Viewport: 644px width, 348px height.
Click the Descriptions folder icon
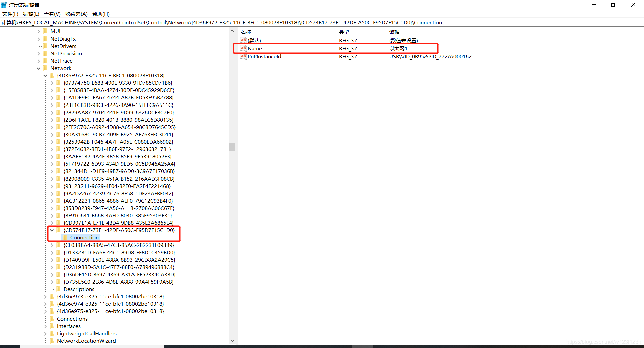[58, 289]
